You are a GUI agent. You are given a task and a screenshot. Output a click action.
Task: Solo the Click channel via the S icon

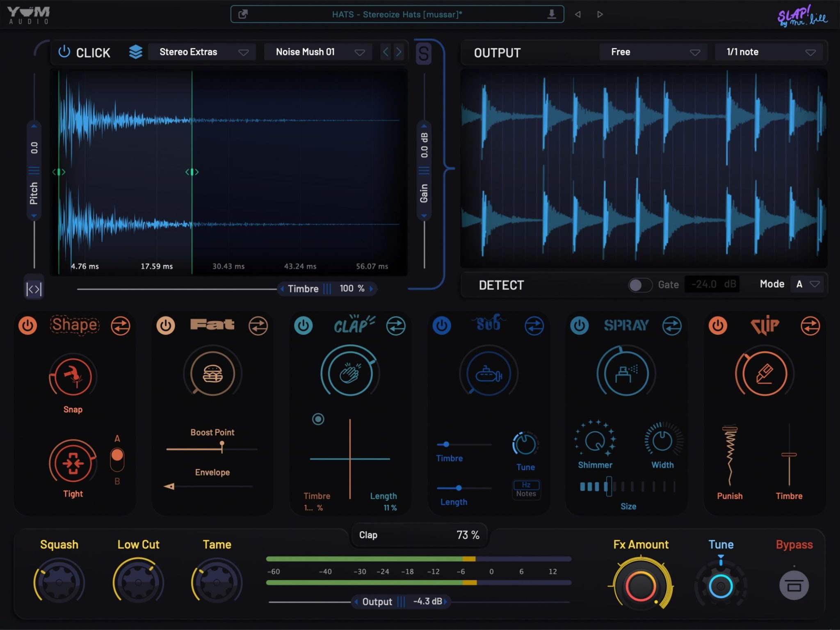click(x=425, y=54)
